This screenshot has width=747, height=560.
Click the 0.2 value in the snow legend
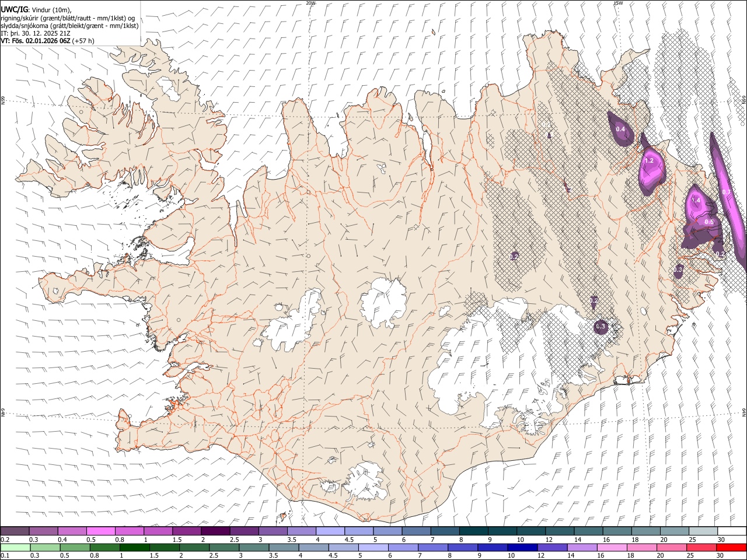tap(5, 540)
